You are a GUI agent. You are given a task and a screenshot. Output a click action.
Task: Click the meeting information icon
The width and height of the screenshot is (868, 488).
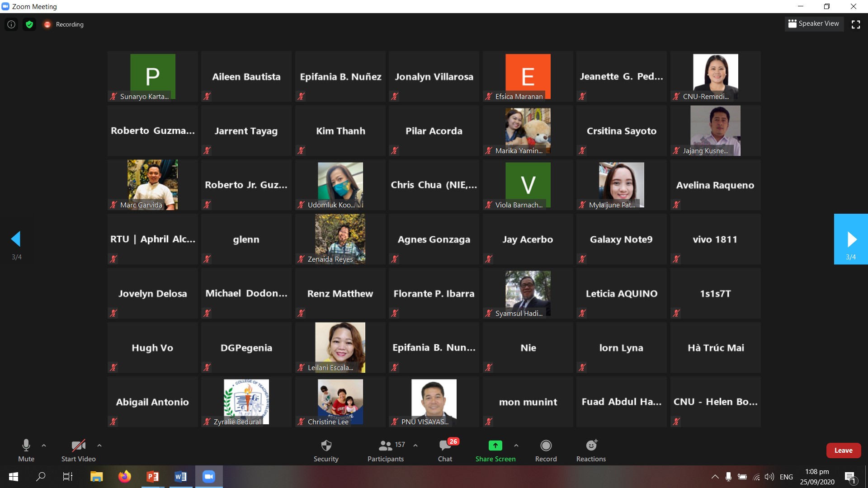[11, 24]
